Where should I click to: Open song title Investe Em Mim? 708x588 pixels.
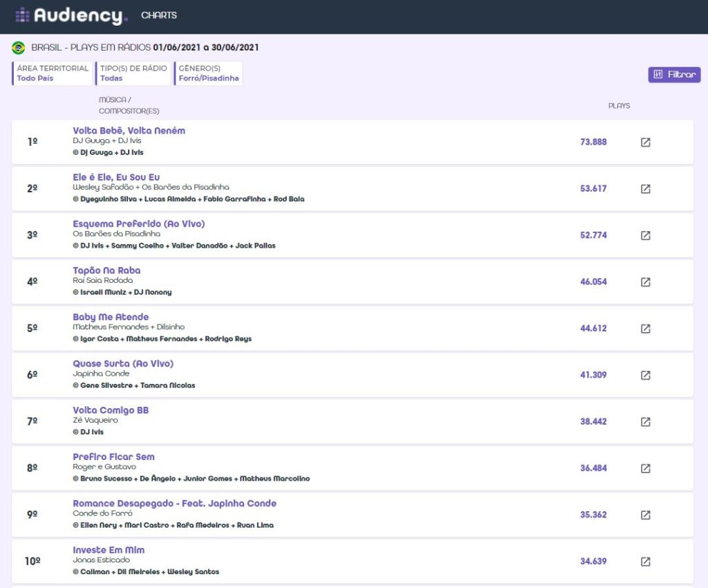pos(109,550)
